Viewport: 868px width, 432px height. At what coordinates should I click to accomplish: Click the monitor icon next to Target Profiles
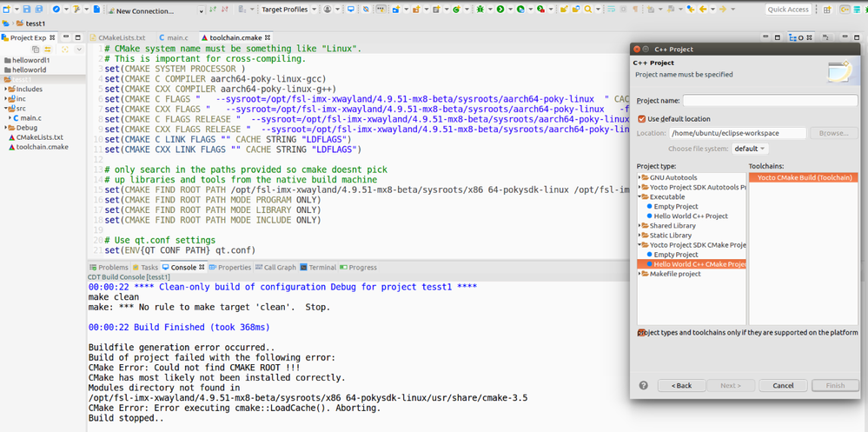click(x=351, y=10)
